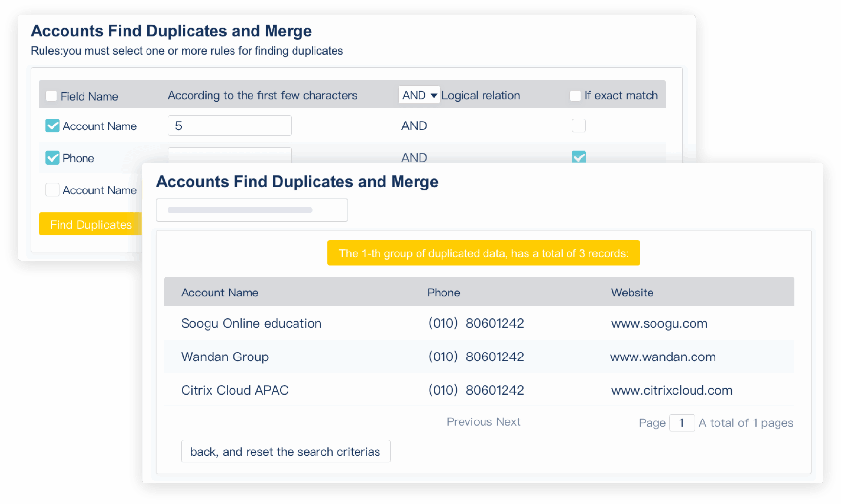Toggle the 'If exact match' header checkbox
Image resolution: width=841 pixels, height=504 pixels.
click(x=575, y=96)
